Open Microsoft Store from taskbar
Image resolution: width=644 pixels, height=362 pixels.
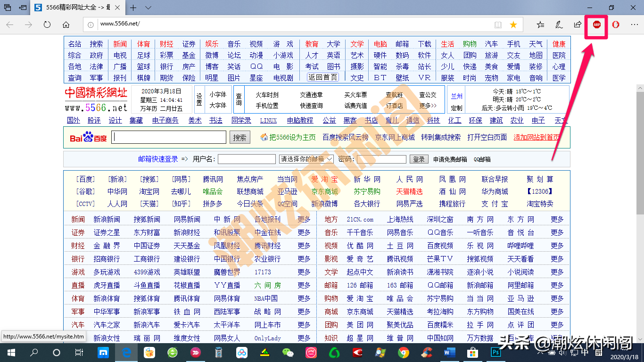pyautogui.click(x=472, y=353)
